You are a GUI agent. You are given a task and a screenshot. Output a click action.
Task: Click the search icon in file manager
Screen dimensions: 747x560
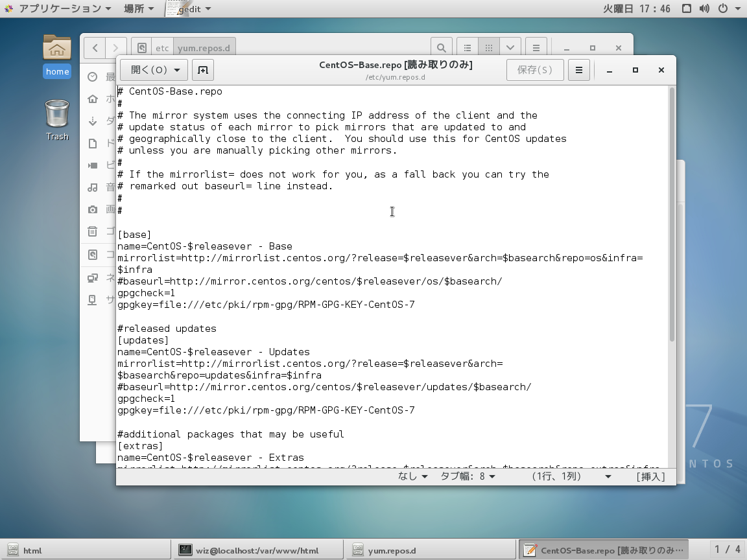pyautogui.click(x=441, y=47)
